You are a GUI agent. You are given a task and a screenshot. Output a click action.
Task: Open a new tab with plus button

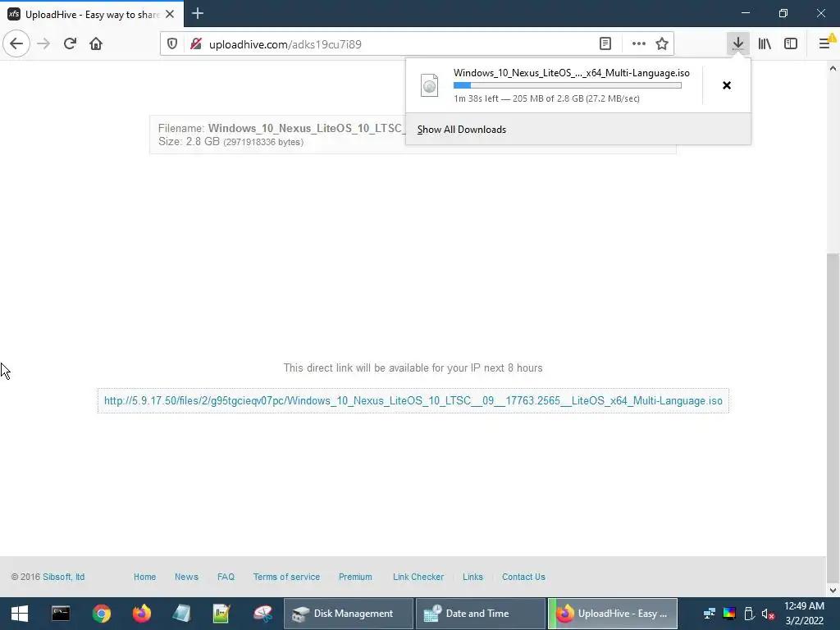coord(197,13)
